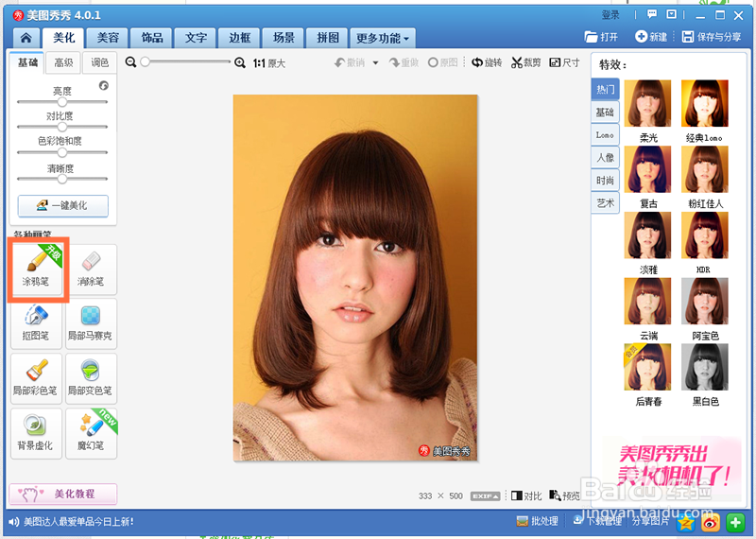The height and width of the screenshot is (539, 756).
Task: Select the 热门 effects category
Action: pyautogui.click(x=605, y=89)
